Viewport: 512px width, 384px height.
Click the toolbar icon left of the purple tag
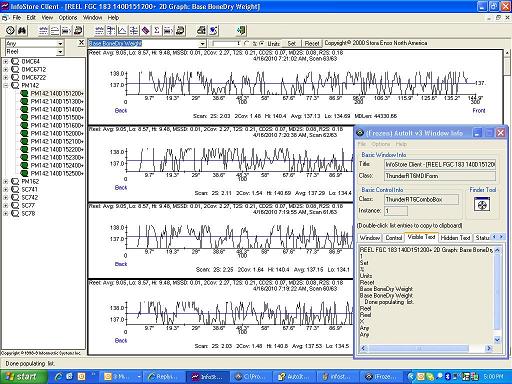(x=134, y=31)
